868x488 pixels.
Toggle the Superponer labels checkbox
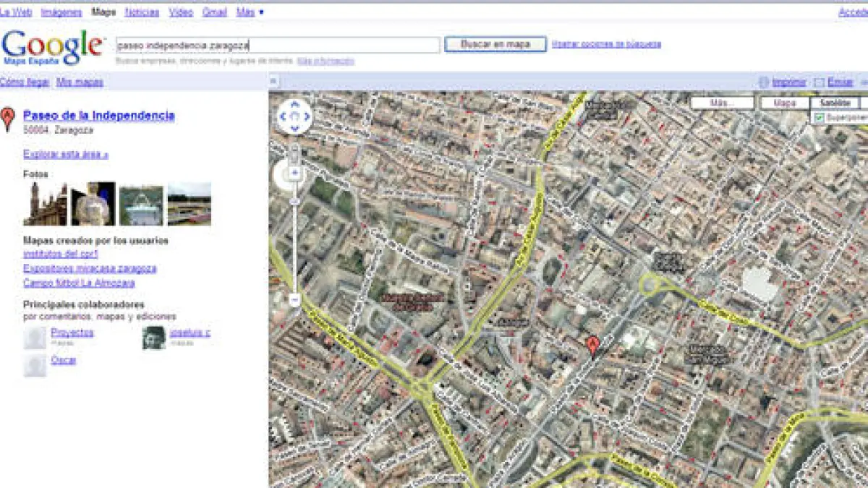820,117
